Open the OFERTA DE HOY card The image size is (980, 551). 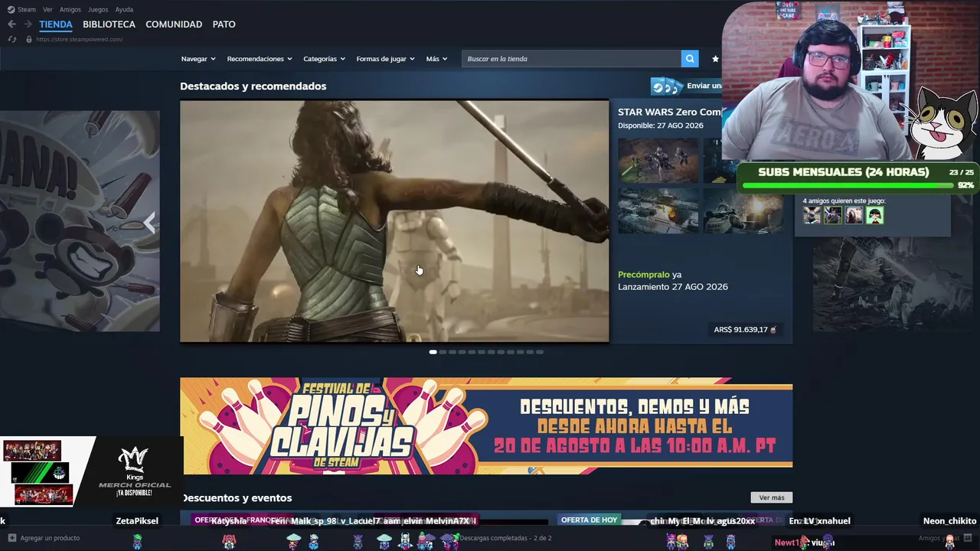click(x=589, y=520)
